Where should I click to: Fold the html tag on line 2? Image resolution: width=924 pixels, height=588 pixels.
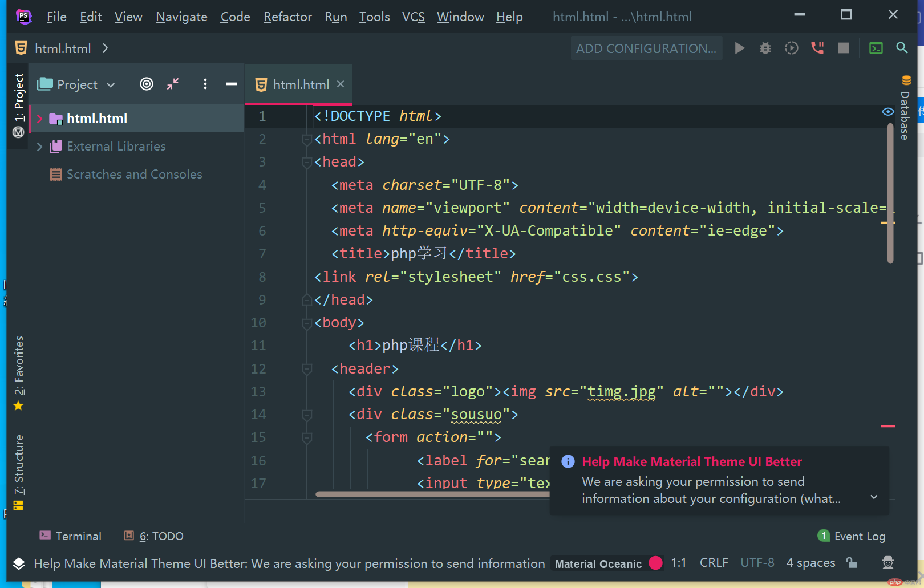click(307, 139)
